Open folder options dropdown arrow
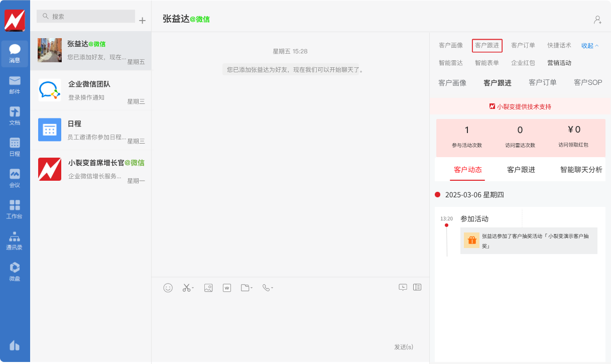 coord(252,288)
